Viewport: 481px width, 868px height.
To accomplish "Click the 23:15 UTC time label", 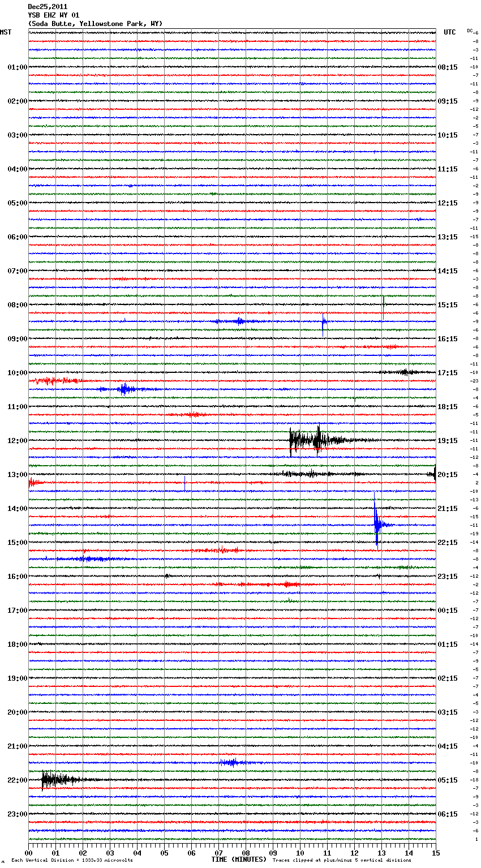I will coord(448,577).
